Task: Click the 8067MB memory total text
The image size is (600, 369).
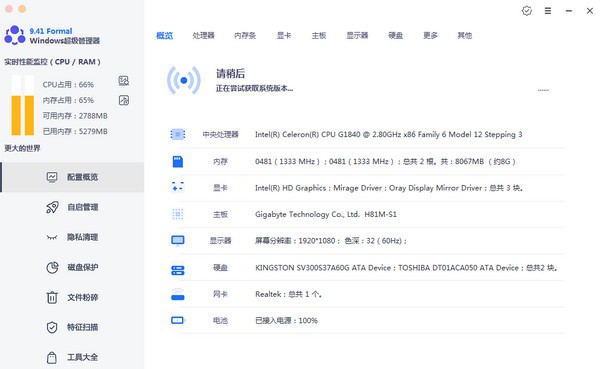Action: tap(469, 162)
